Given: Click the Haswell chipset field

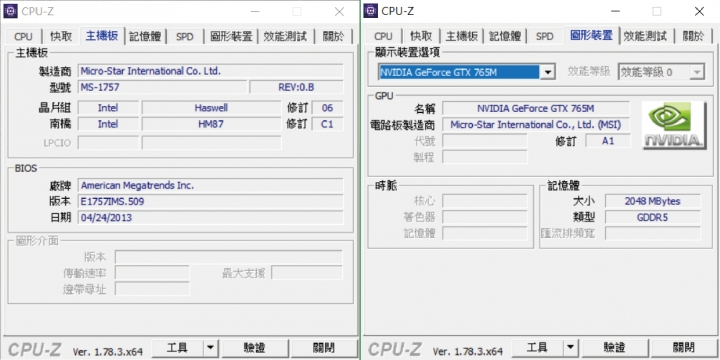Looking at the screenshot, I should click(x=211, y=108).
